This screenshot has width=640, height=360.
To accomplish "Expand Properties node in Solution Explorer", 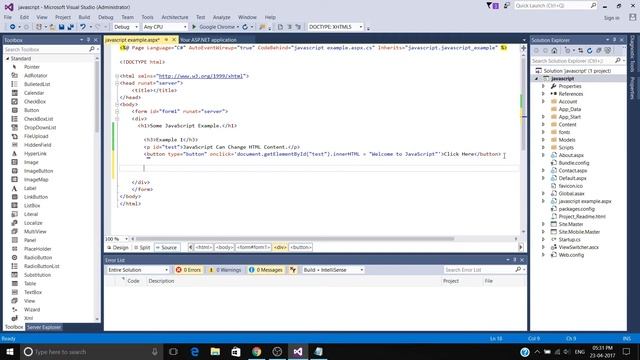I will tap(543, 86).
